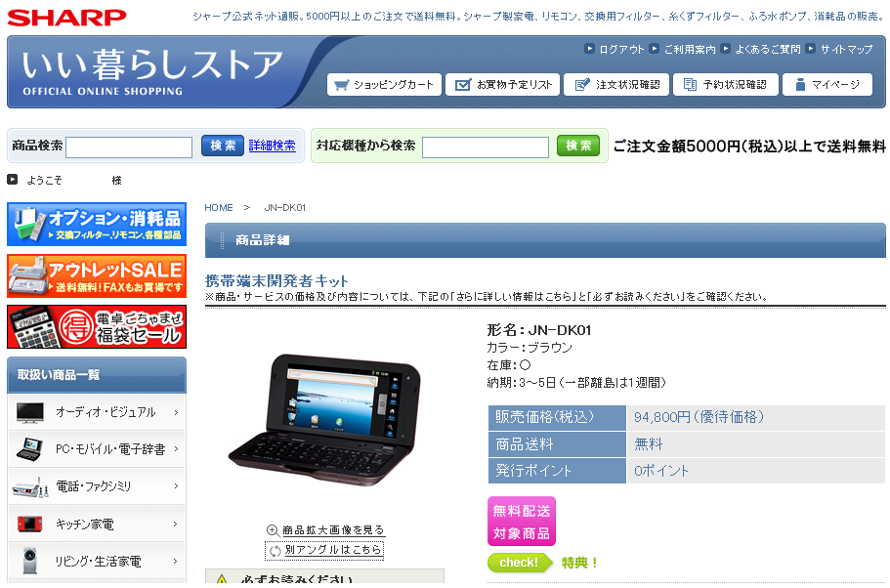Open the オプション・消耗品 banner

click(97, 225)
